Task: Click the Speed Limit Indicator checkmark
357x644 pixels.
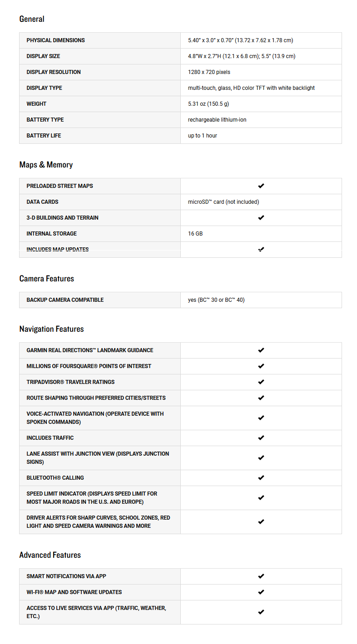Action: [261, 498]
